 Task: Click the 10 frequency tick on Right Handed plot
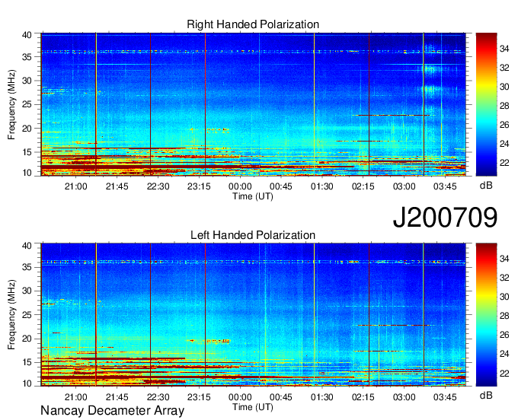tap(27, 173)
